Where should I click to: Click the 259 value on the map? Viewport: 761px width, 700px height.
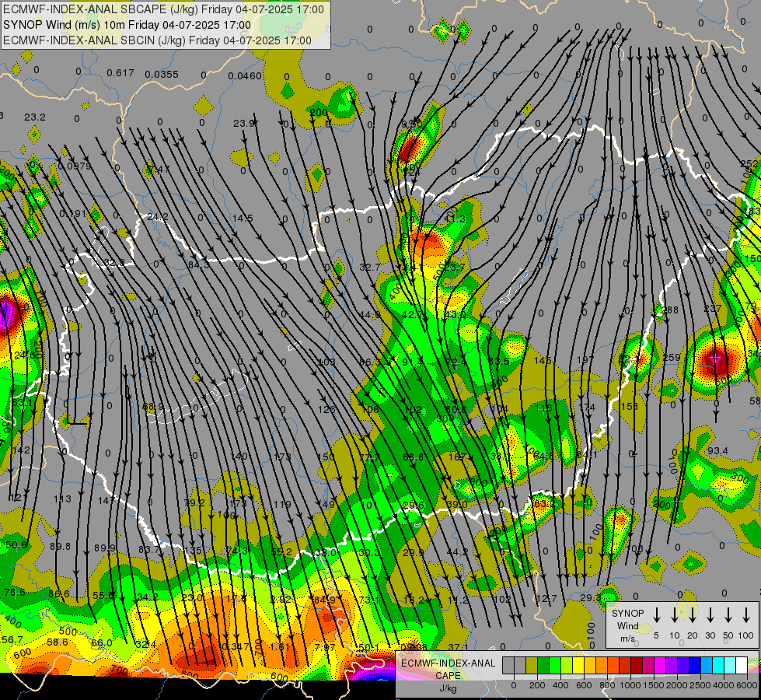tap(672, 358)
